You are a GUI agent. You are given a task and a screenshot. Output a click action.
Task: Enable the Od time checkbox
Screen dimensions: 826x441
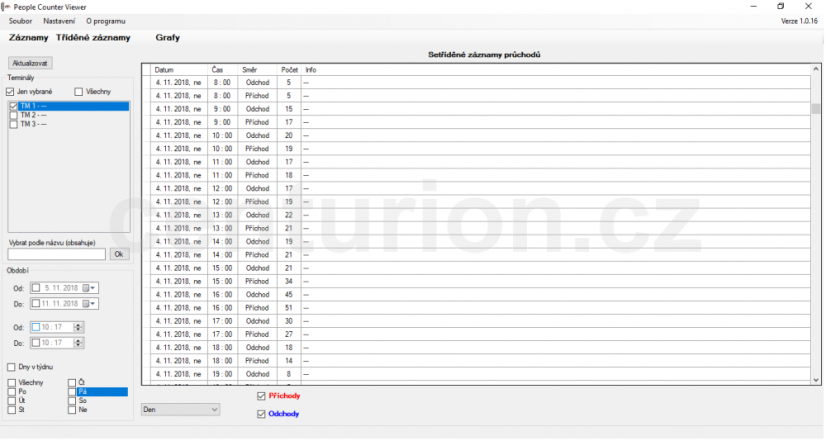coord(36,328)
